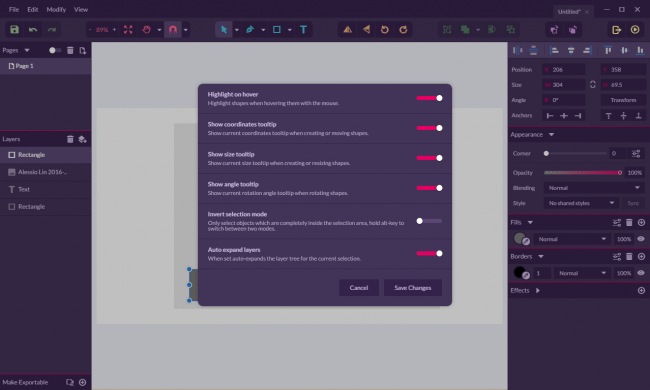Select the Pointer selection tool
Image resolution: width=650 pixels, height=390 pixels.
coord(224,29)
